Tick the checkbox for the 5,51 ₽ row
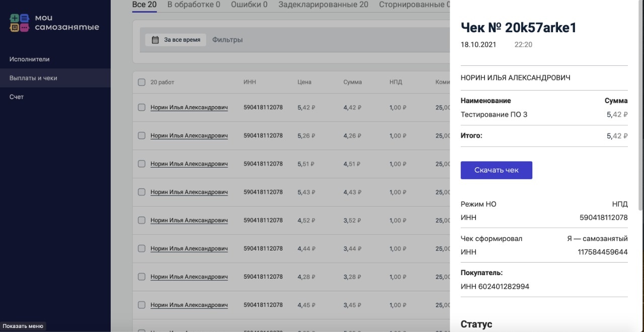644x332 pixels. pyautogui.click(x=141, y=163)
